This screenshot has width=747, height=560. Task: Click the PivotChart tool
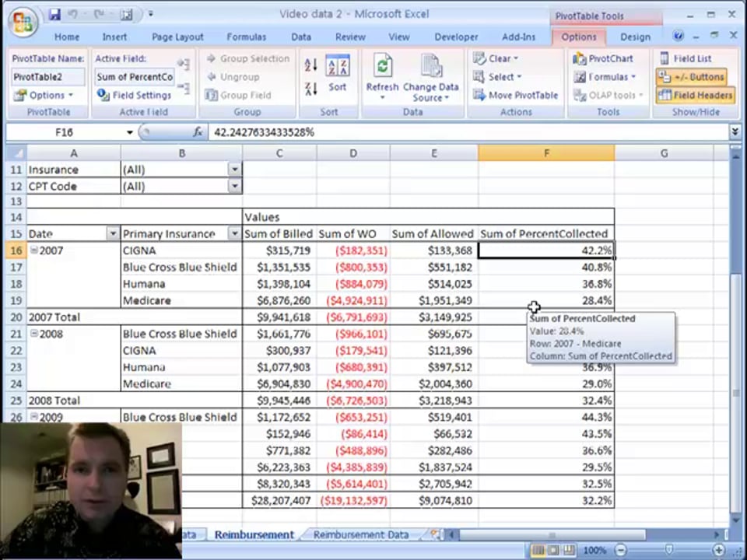(603, 58)
